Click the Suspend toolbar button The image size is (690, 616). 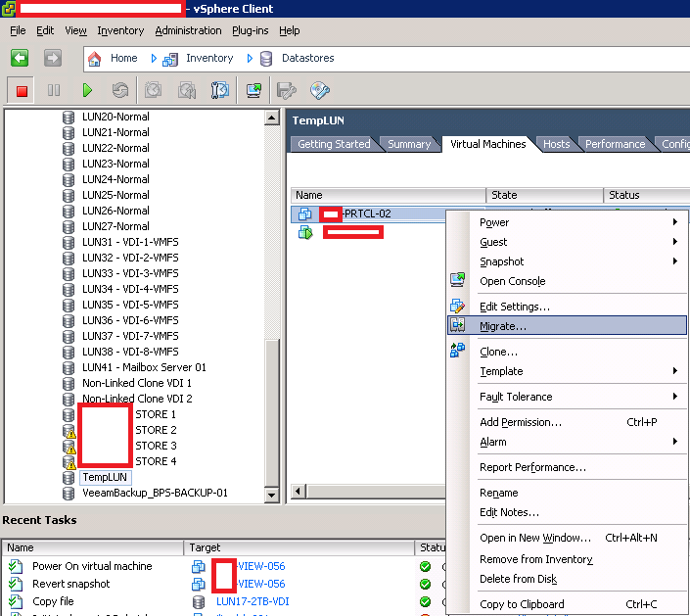[54, 90]
